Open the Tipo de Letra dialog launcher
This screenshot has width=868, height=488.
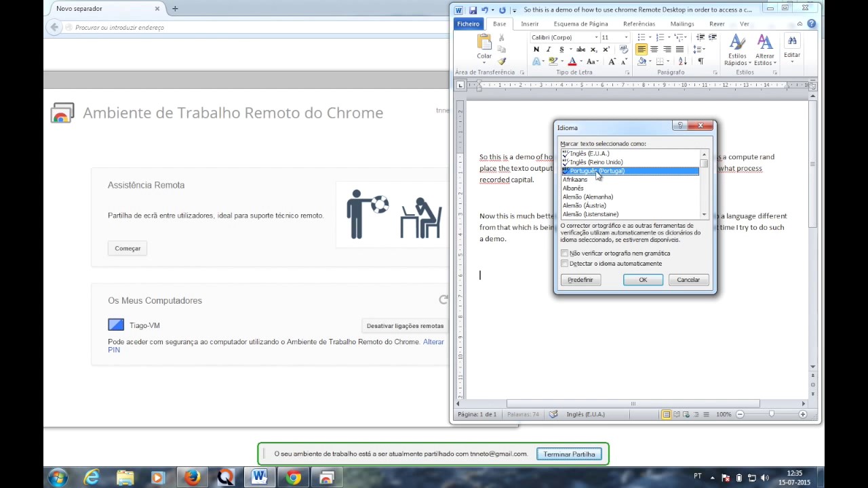click(x=627, y=73)
